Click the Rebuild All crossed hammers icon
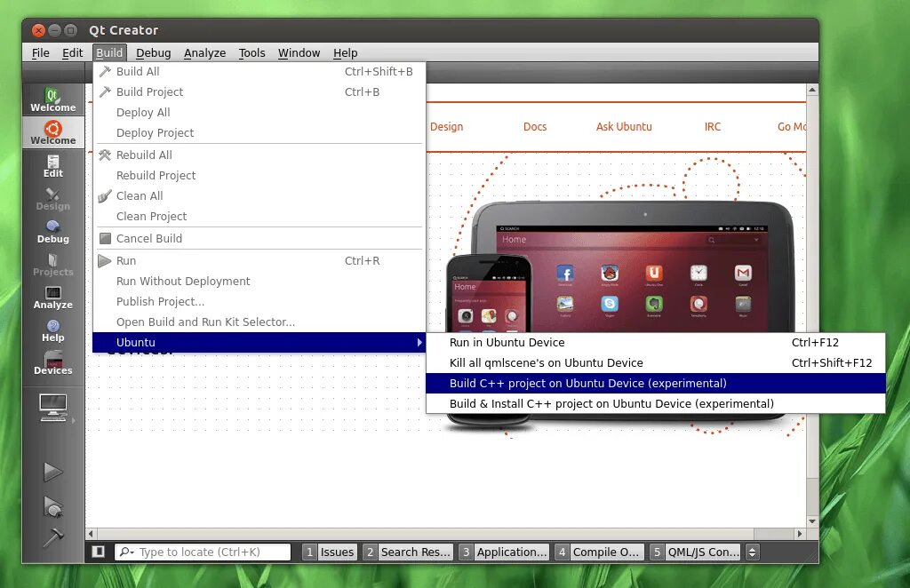 (105, 155)
